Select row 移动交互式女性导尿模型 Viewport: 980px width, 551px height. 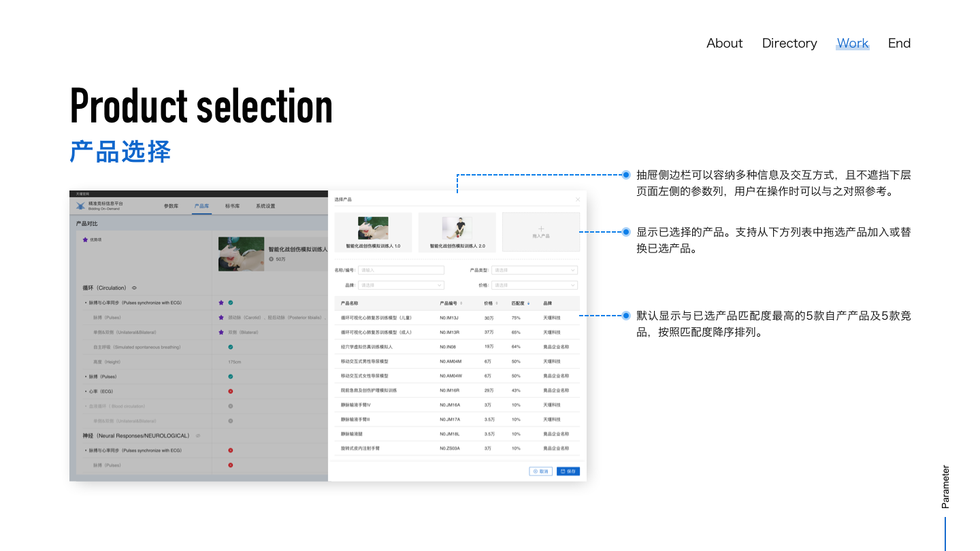click(457, 375)
